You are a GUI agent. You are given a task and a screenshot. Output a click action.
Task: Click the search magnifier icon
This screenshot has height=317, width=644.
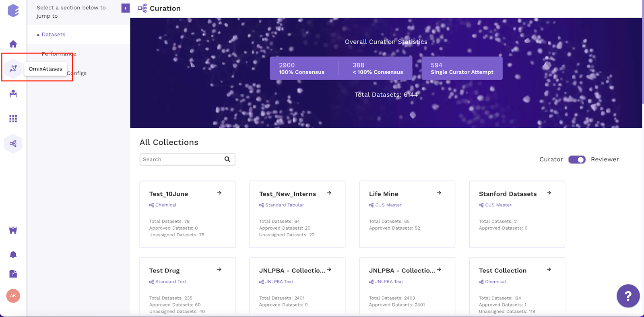coord(227,159)
